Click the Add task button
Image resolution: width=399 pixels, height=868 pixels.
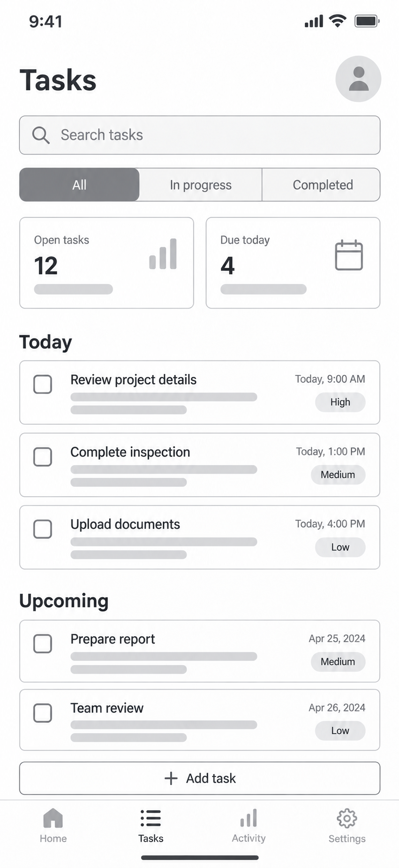click(x=200, y=778)
